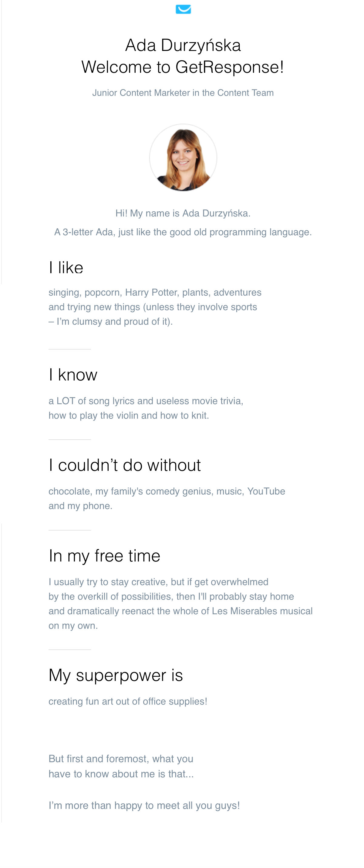Click the "creating fun art" office supplies text
This screenshot has height=868, width=364.
click(x=128, y=701)
